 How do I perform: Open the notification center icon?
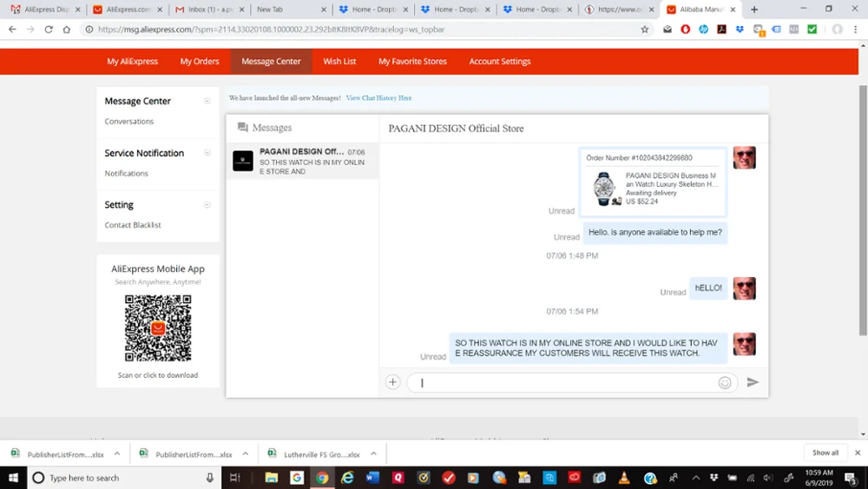pyautogui.click(x=852, y=478)
